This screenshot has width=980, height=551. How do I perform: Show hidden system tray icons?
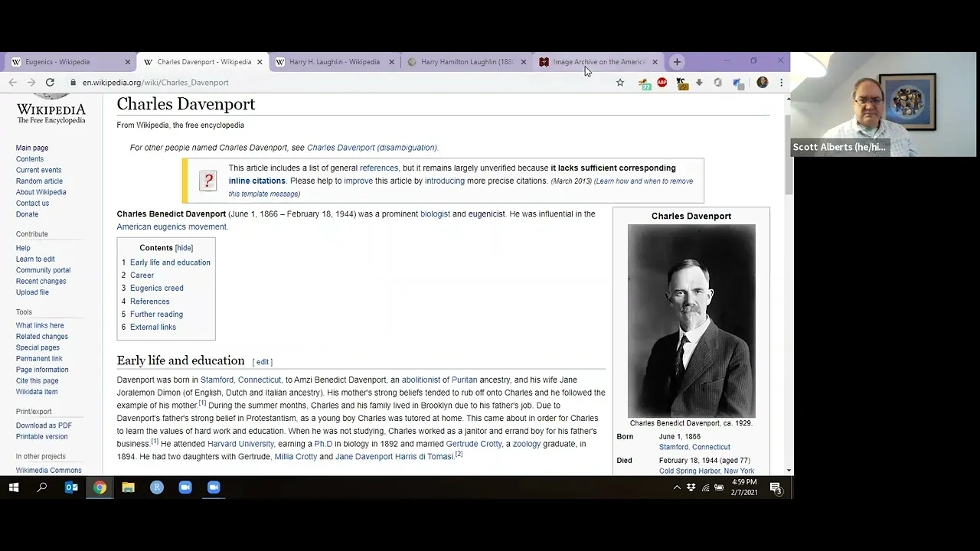tap(677, 487)
